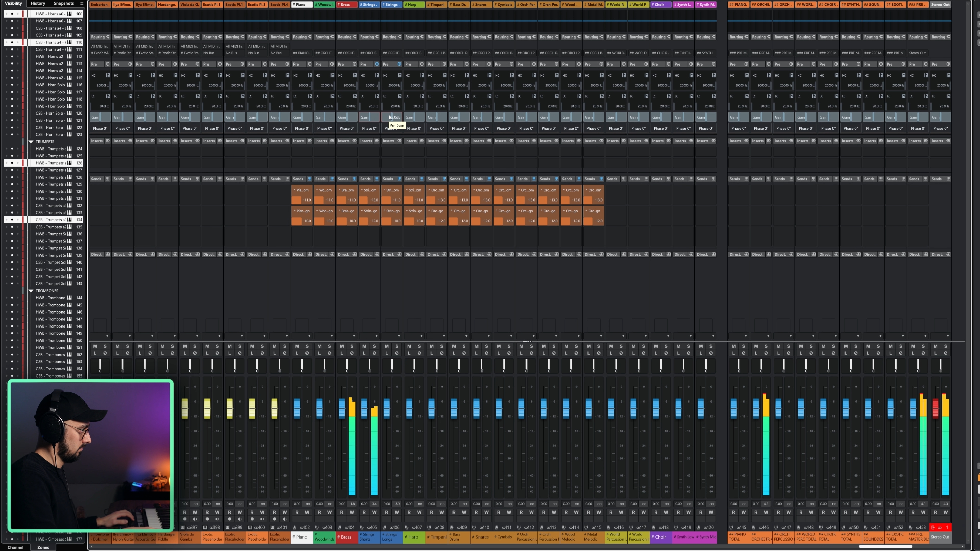Screen dimensions: 980x551
Task: Click Read automation on # Piano channel
Action: [x=297, y=512]
